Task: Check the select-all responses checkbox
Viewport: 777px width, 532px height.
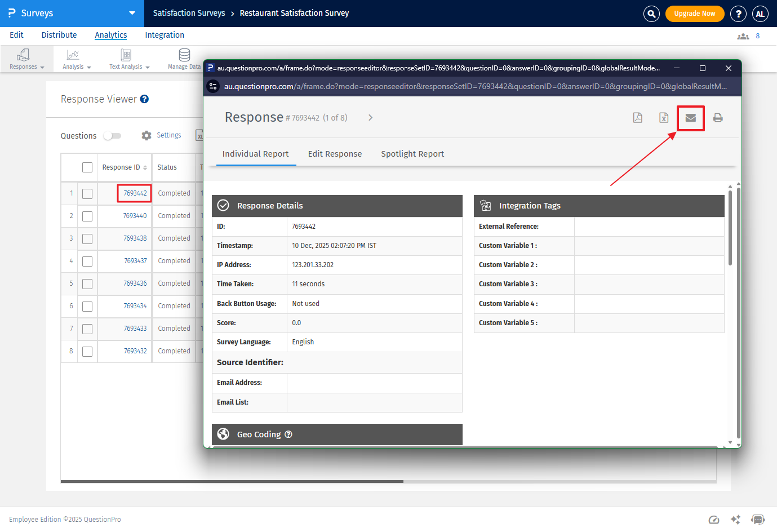Action: [87, 167]
